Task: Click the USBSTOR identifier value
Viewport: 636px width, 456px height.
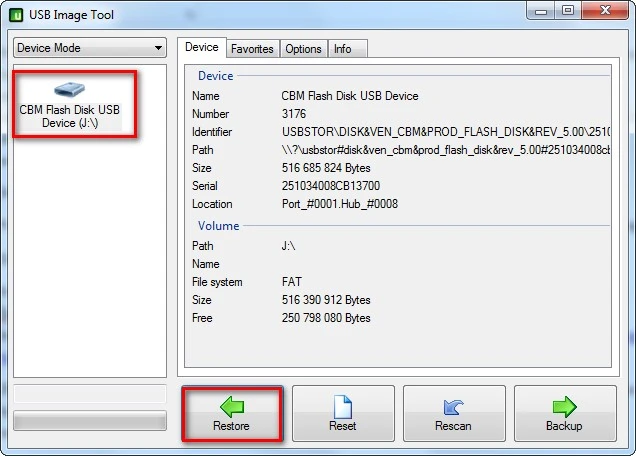Action: pos(446,132)
